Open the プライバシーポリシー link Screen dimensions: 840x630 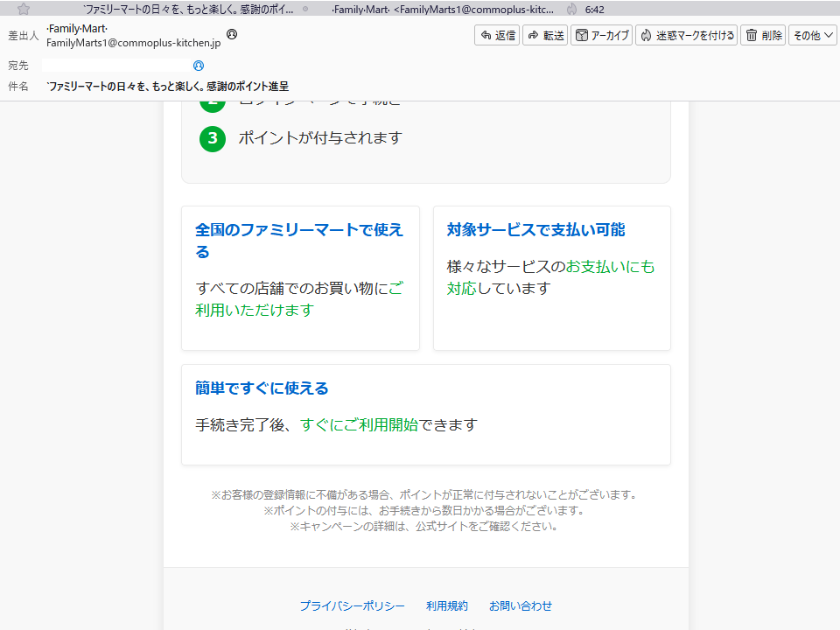click(352, 605)
